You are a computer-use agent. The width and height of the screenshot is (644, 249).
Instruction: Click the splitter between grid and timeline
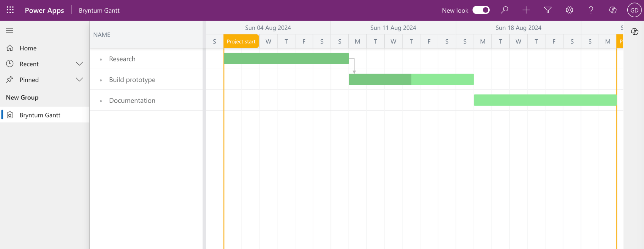[204, 135]
